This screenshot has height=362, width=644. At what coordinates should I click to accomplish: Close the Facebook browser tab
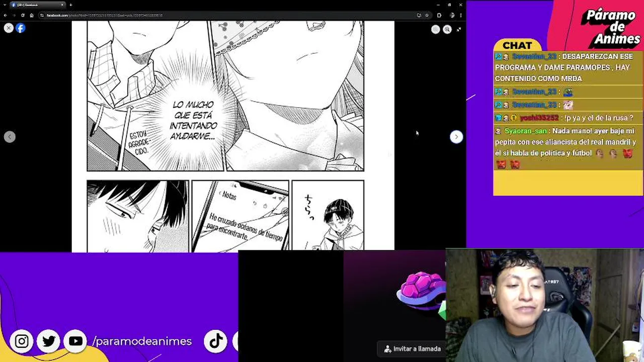click(62, 5)
